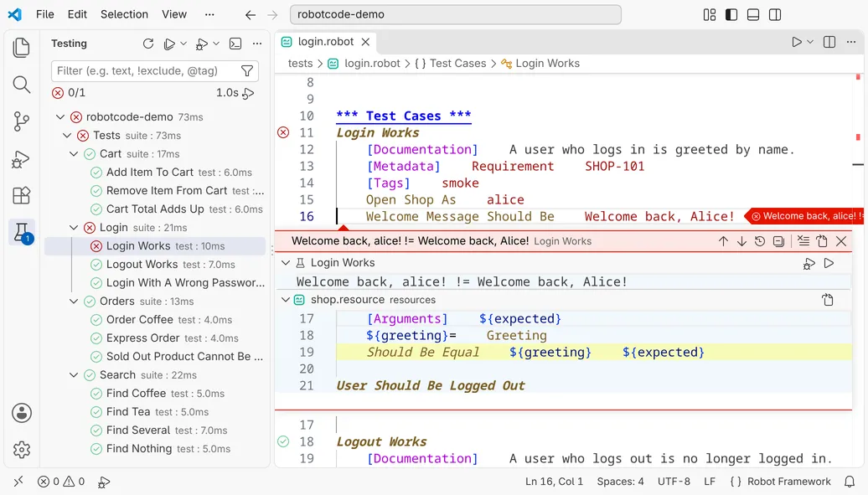Rerun last run next to 1.0s
868x495 pixels.
click(x=249, y=93)
